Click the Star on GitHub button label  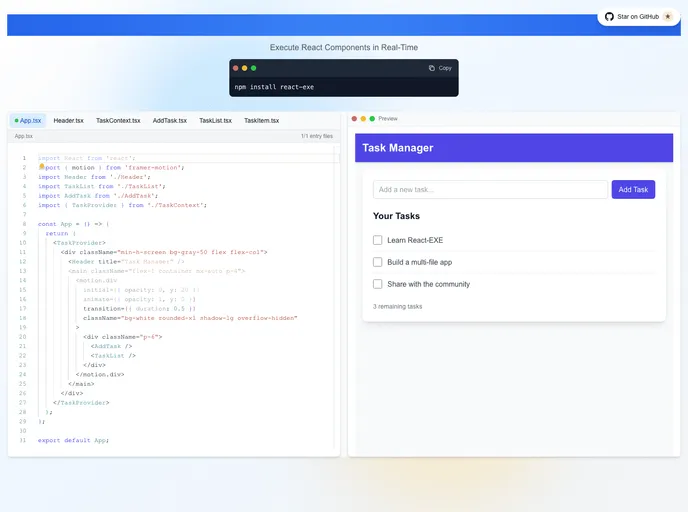638,17
